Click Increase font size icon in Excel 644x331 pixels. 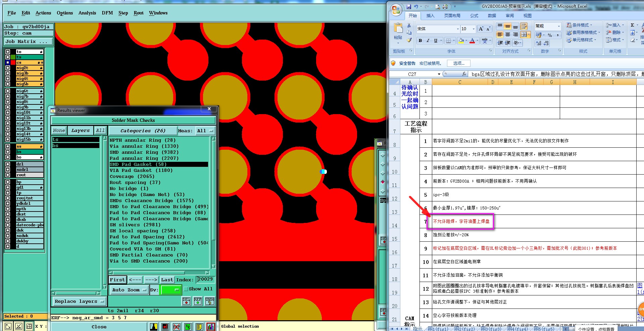pyautogui.click(x=481, y=29)
